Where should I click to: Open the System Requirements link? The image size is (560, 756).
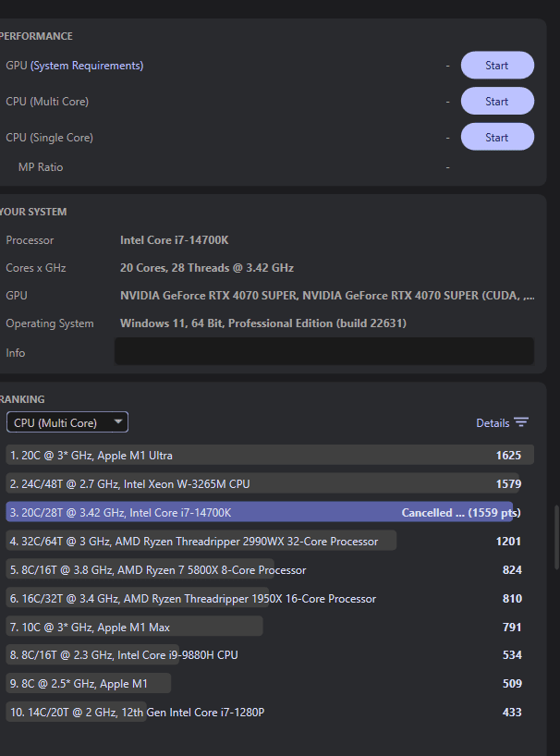[x=87, y=66]
